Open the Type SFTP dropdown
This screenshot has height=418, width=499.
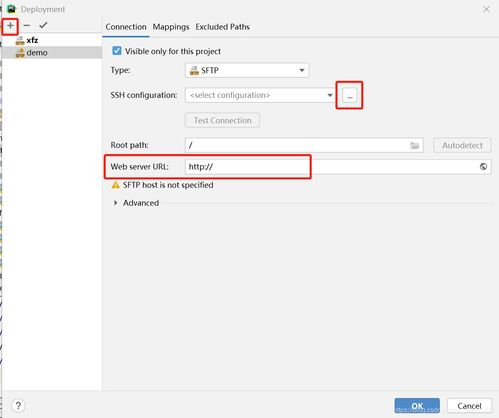point(247,70)
